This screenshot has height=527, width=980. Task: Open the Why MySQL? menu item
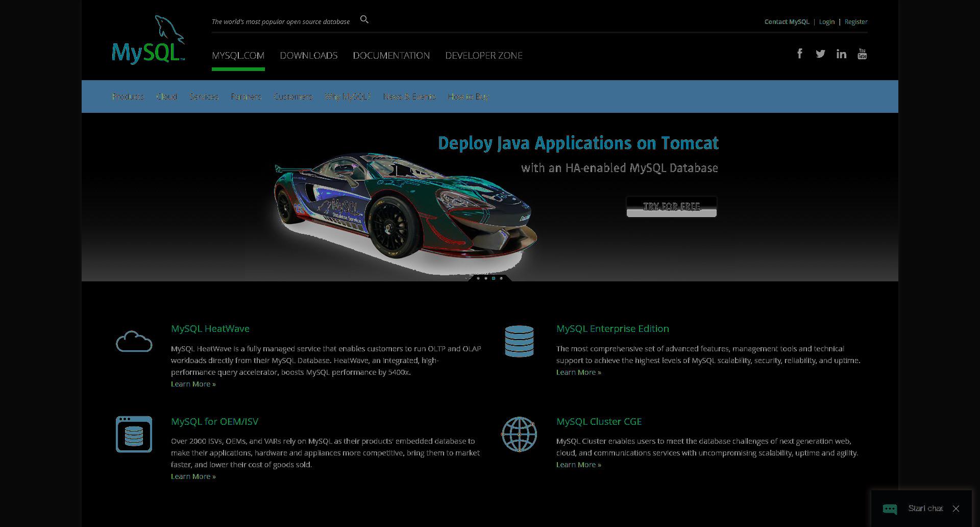348,97
